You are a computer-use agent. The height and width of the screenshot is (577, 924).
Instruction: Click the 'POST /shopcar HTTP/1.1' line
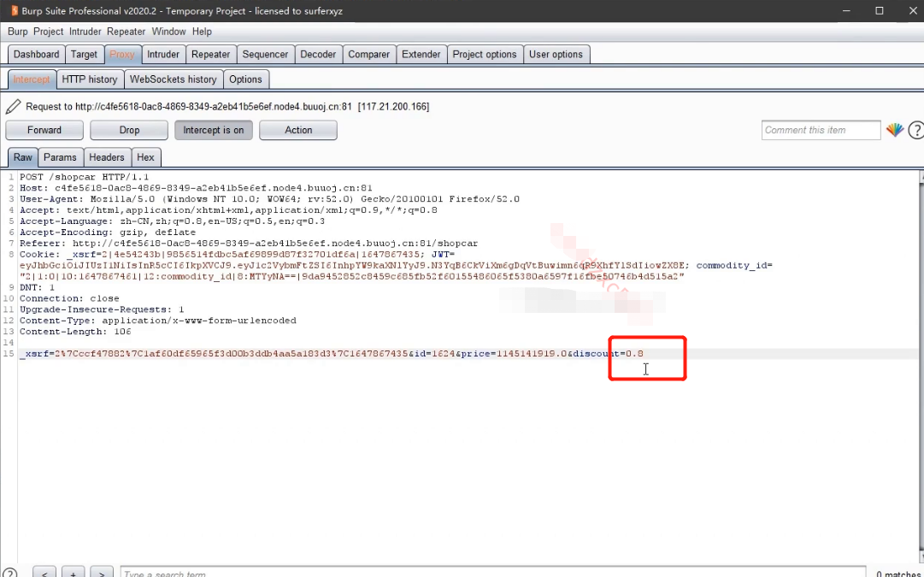(85, 177)
